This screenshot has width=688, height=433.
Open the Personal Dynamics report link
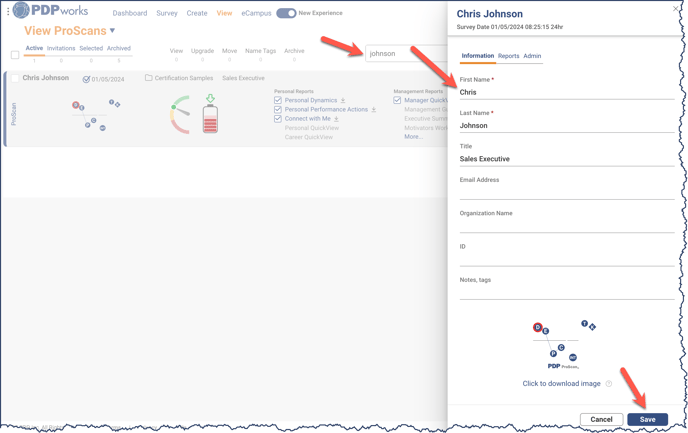(311, 100)
